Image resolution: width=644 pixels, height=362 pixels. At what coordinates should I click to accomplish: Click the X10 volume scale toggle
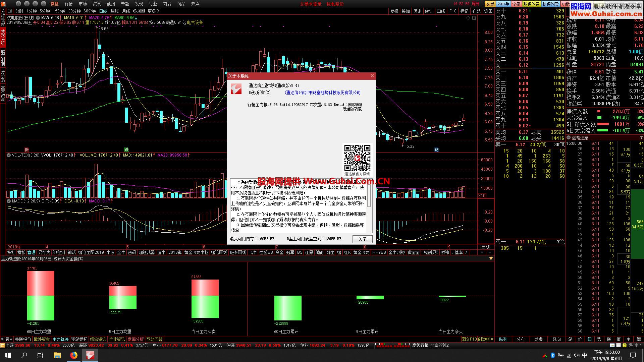tap(482, 195)
